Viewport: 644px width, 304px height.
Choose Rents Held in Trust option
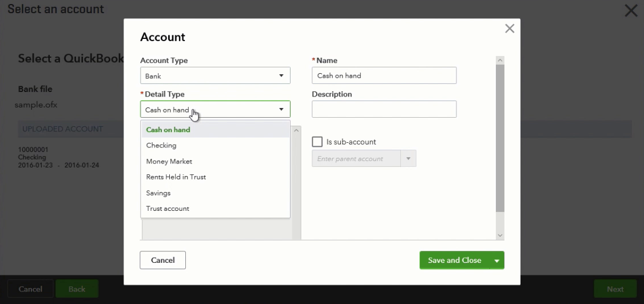point(215,177)
